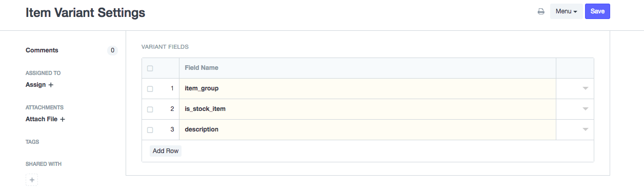Click the plus icon under Shared With

pyautogui.click(x=32, y=180)
